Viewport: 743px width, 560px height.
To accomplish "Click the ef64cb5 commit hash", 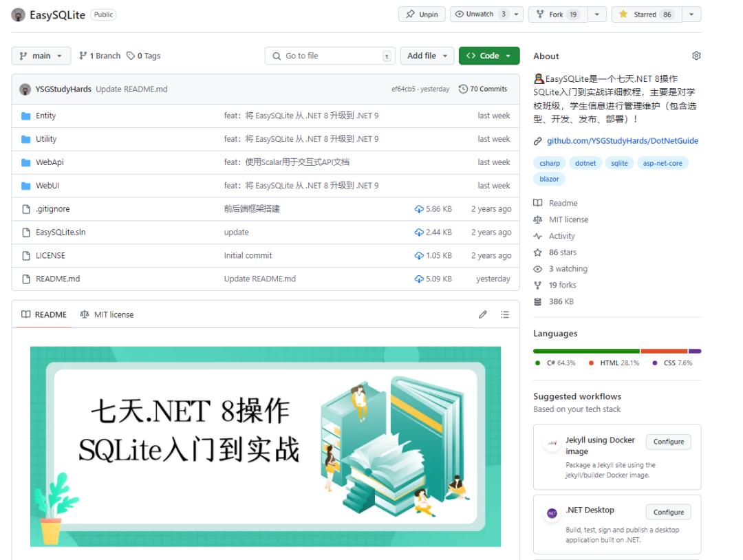I will (403, 89).
